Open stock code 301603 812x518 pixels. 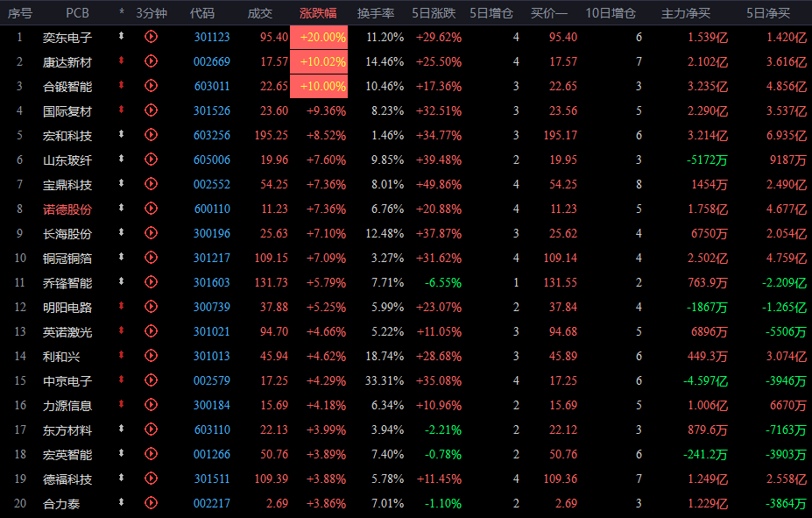click(x=212, y=282)
